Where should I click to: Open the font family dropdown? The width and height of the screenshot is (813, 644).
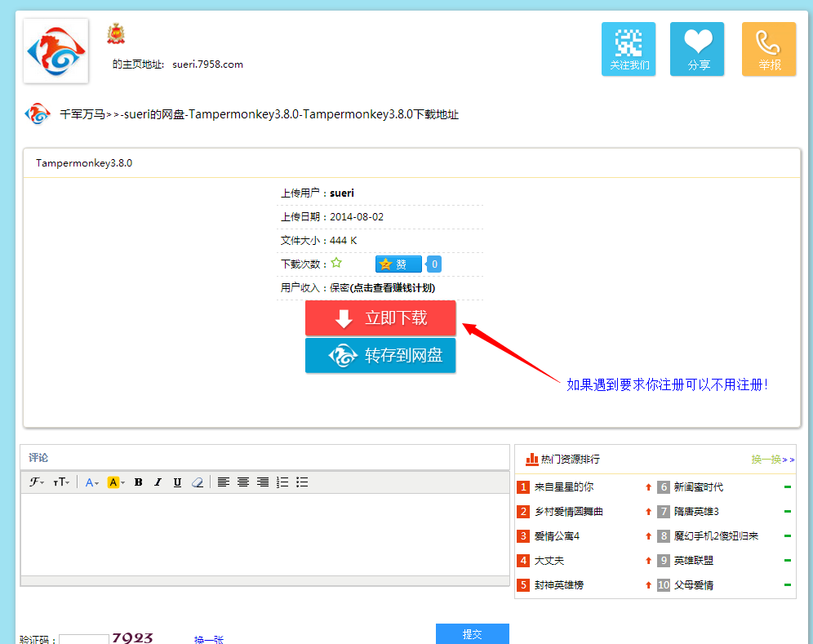point(36,482)
